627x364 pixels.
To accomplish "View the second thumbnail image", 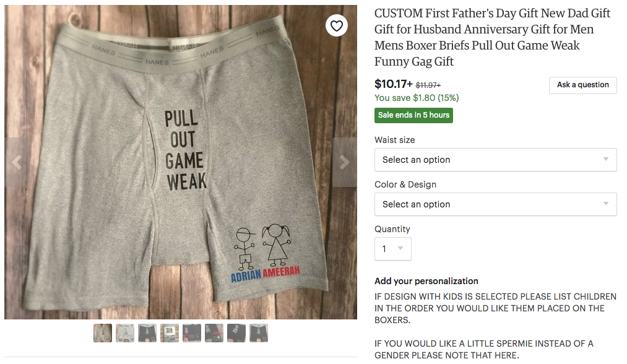I will (x=125, y=333).
